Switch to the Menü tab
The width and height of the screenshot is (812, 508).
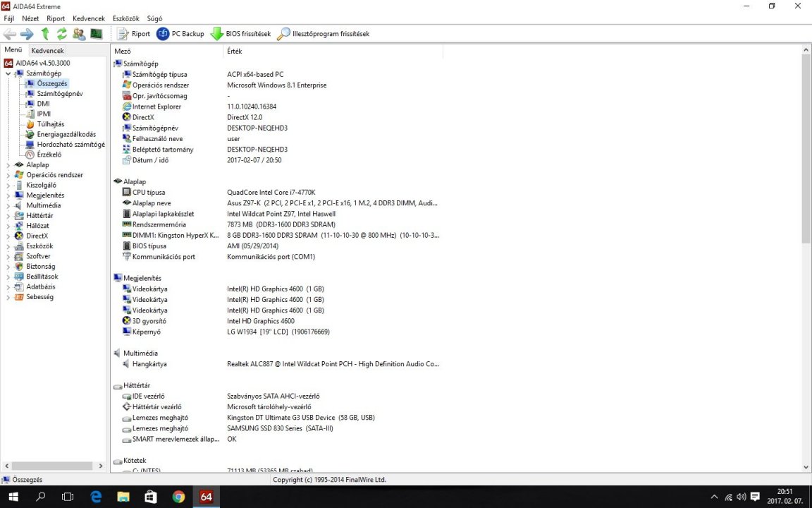[13, 50]
